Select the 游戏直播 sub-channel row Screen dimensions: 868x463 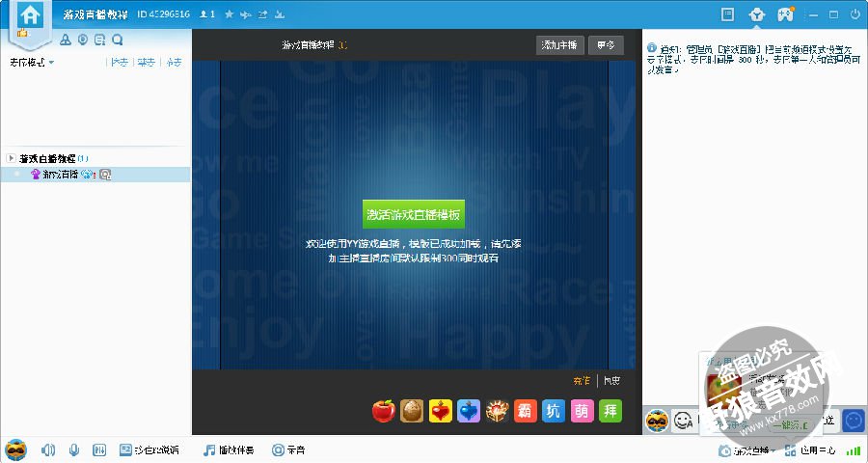pos(95,175)
